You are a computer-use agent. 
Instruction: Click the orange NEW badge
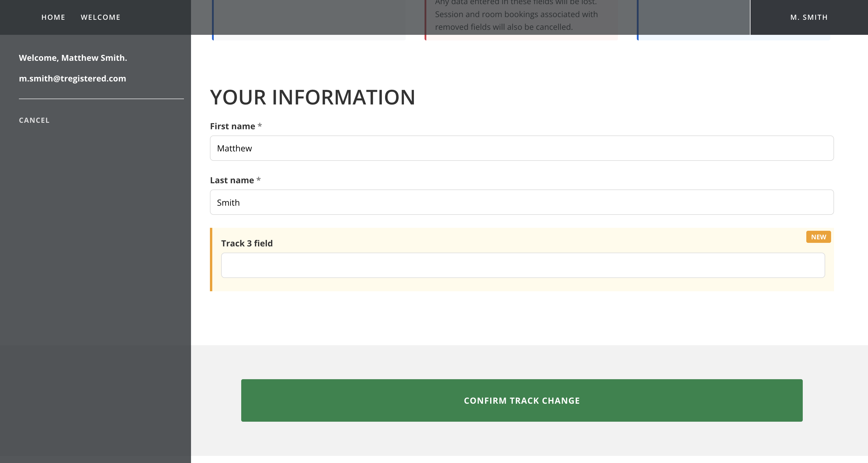(818, 237)
